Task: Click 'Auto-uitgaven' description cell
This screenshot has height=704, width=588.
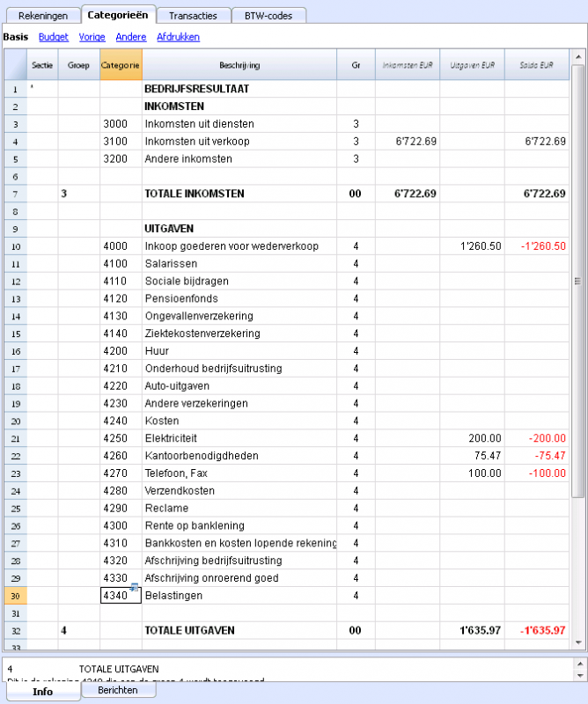Action: (x=239, y=386)
